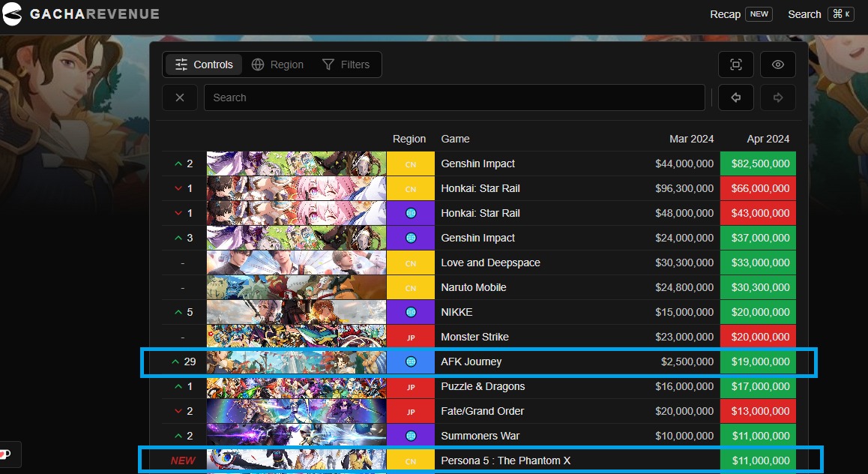This screenshot has height=474, width=868.
Task: Open the Controls tab
Action: (x=204, y=64)
